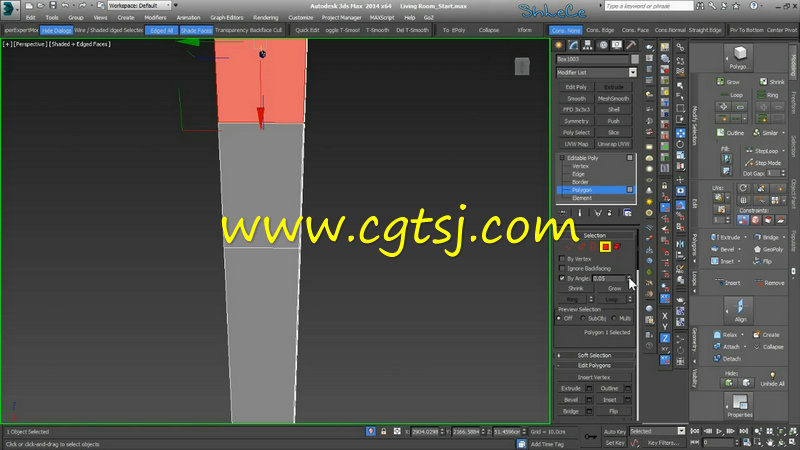Click Pin Stack icon below modifier stack
800x450 pixels.
[x=563, y=213]
